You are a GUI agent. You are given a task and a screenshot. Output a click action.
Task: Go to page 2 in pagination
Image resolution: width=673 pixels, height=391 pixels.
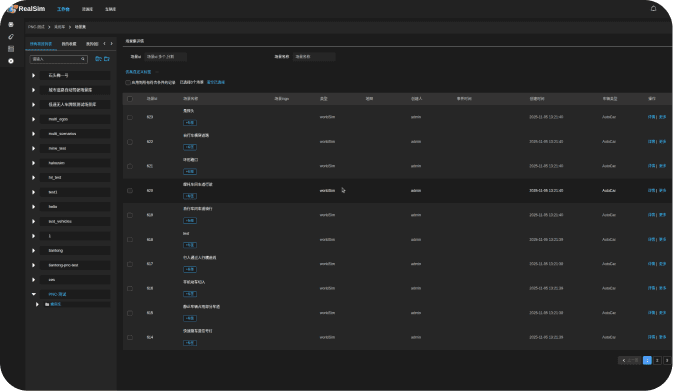(657, 361)
